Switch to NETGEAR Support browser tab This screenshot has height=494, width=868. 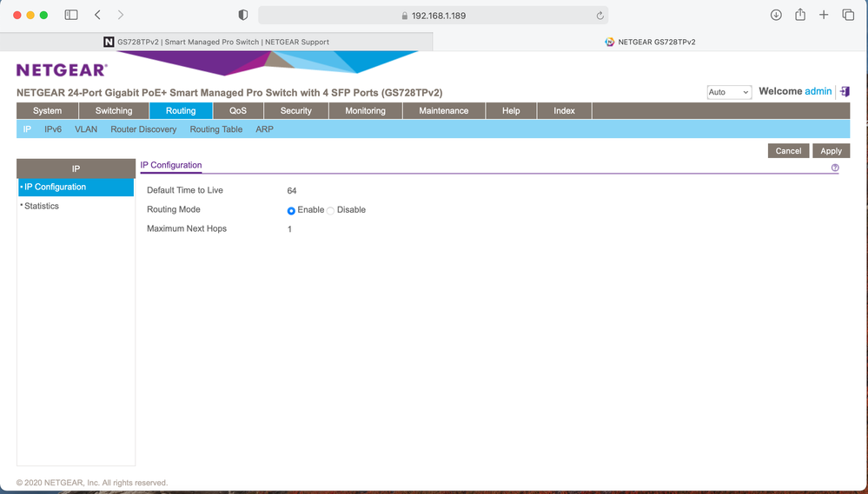[216, 42]
